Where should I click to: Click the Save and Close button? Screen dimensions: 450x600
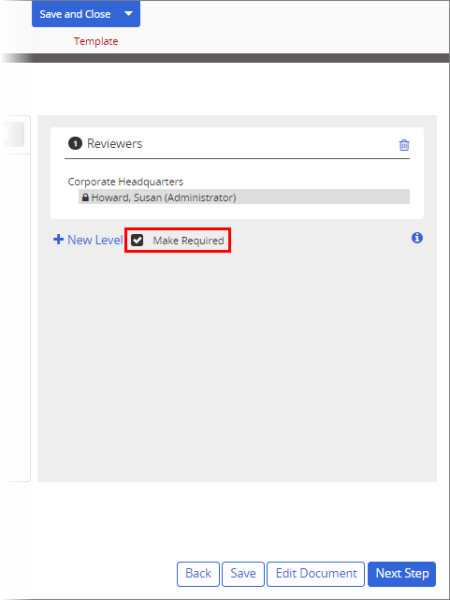(x=75, y=14)
